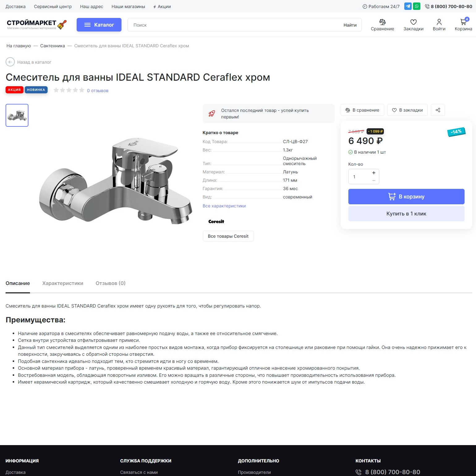Rate product with fifth star
Screen dimensions: 476x476
82,90
